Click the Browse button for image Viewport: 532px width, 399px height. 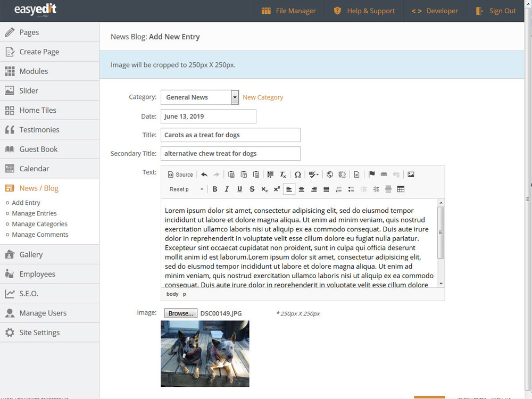[180, 313]
